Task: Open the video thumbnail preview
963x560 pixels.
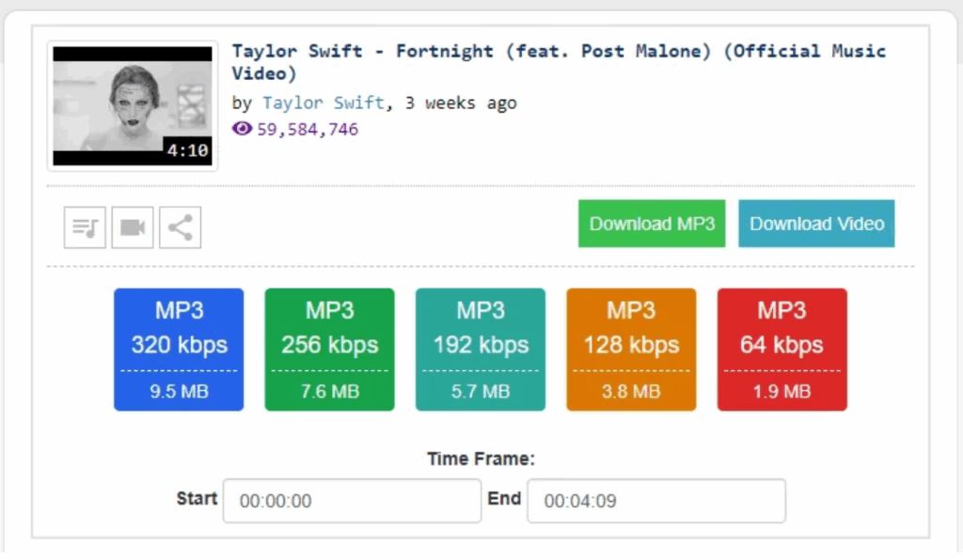Action: [132, 105]
